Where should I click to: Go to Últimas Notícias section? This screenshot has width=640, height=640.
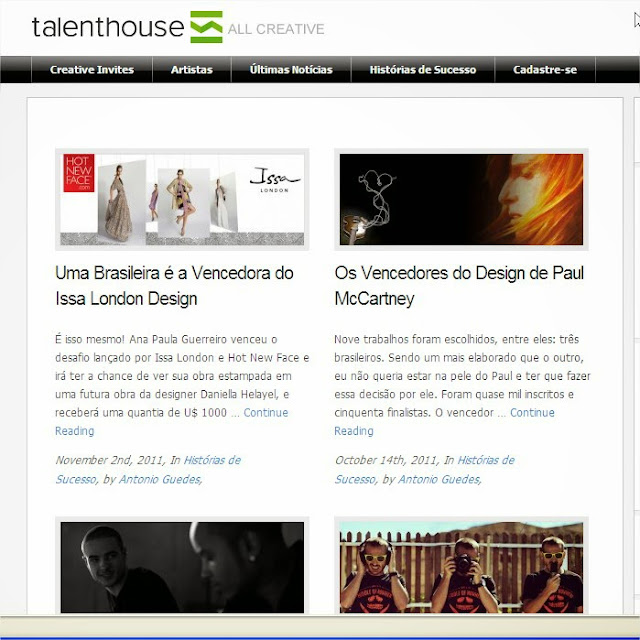point(291,70)
